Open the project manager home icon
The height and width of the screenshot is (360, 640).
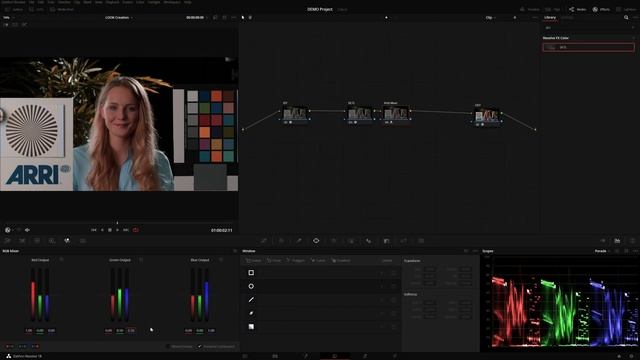[x=619, y=356]
